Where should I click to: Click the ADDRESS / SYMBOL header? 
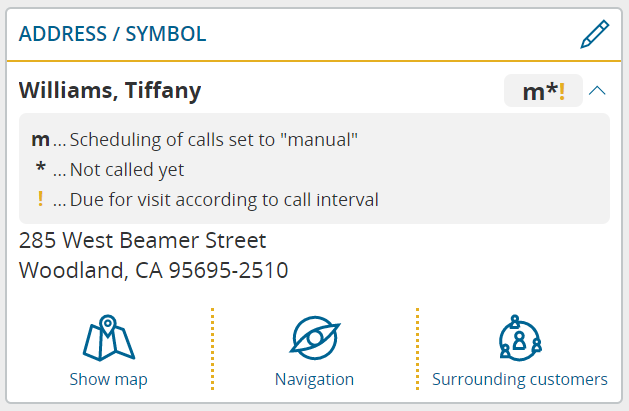coord(112,34)
